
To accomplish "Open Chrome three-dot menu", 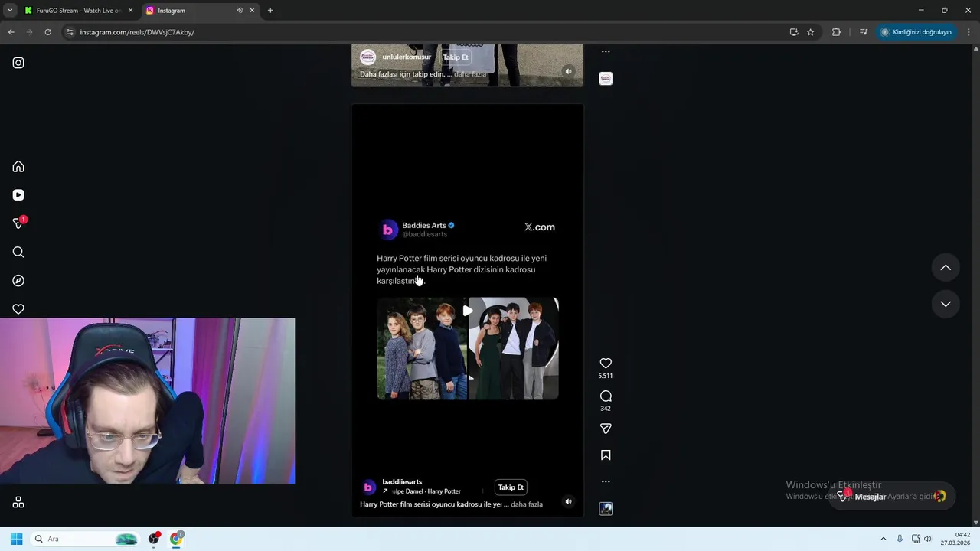I will click(969, 32).
